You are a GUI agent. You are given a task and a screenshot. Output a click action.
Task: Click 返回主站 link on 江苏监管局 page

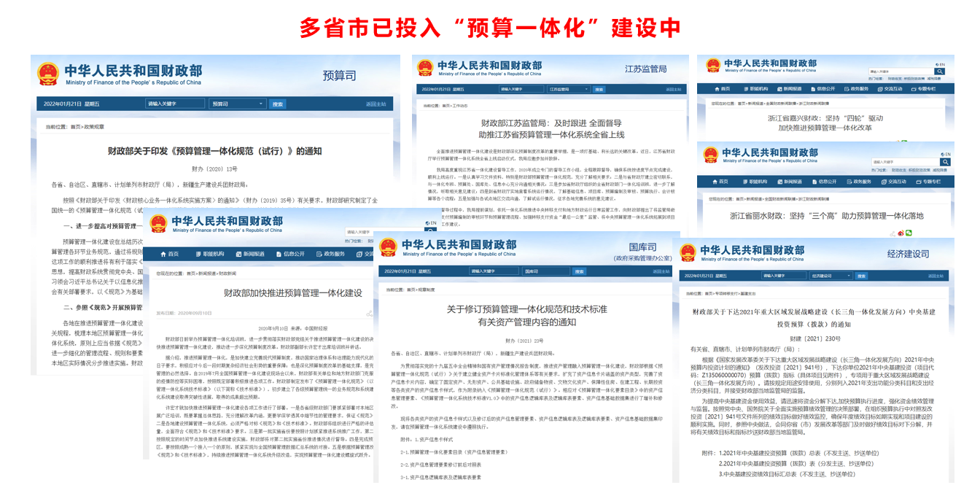(x=675, y=90)
